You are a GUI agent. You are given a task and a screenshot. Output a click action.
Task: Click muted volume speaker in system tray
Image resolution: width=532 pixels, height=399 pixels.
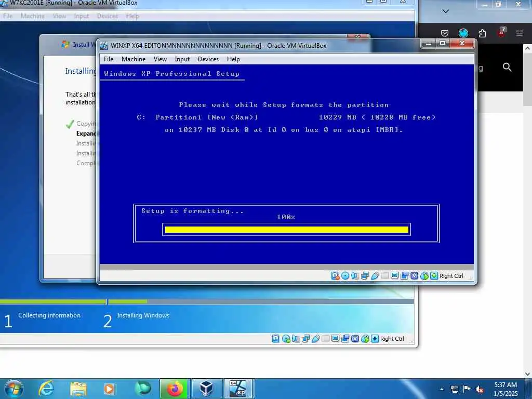click(x=480, y=390)
